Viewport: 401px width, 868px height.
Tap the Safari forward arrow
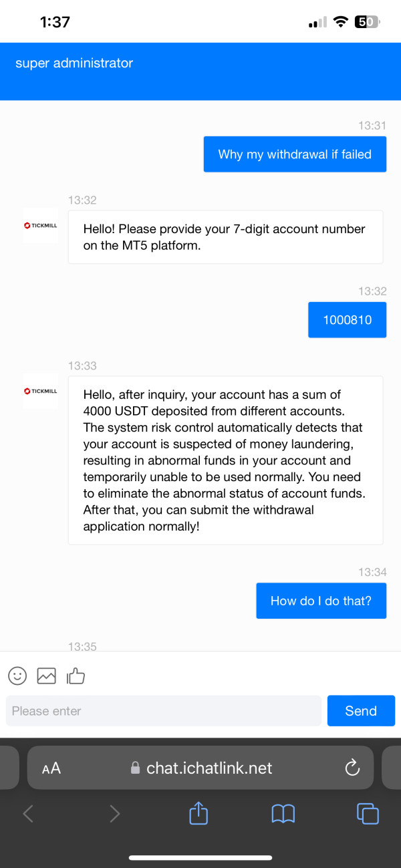click(114, 813)
